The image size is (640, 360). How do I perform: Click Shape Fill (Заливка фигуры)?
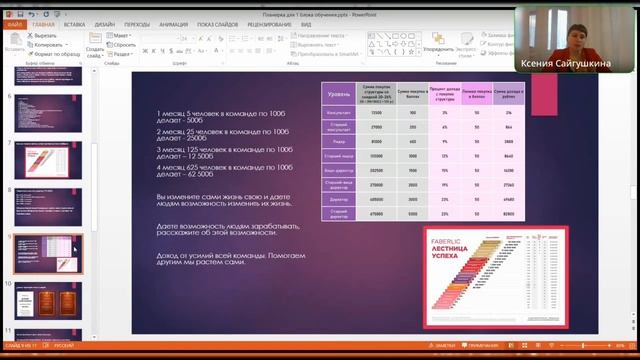pos(498,36)
